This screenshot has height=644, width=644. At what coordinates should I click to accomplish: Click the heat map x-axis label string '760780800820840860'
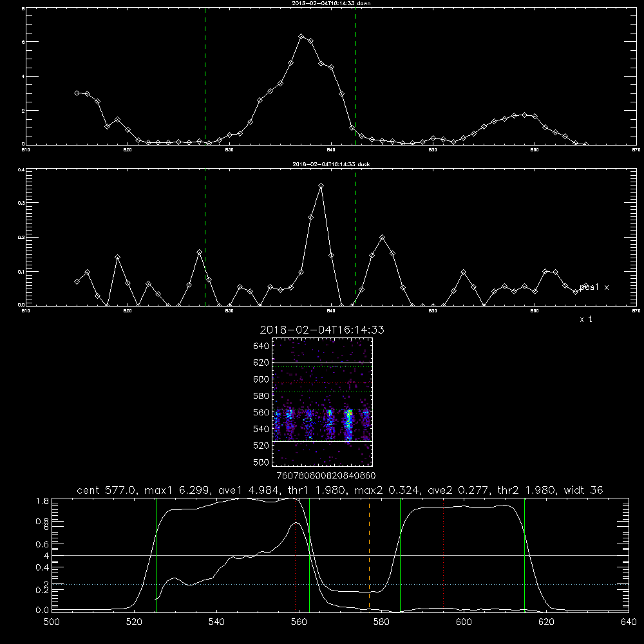coord(327,475)
